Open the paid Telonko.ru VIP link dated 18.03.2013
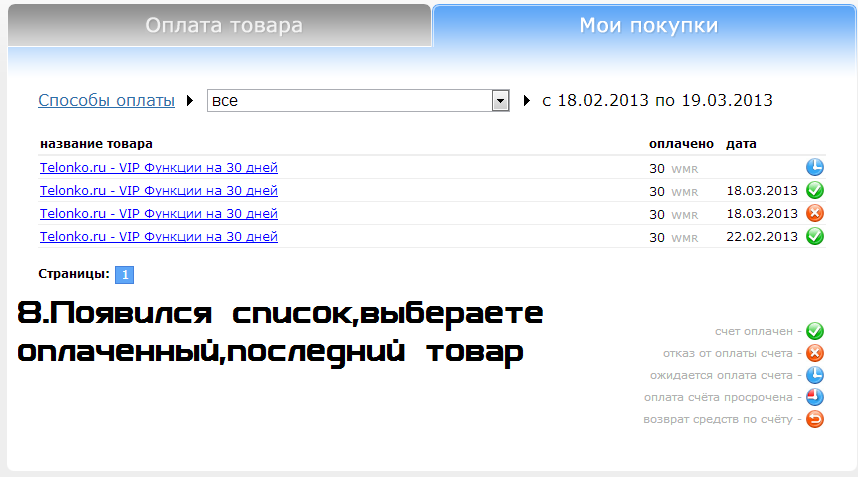This screenshot has width=858, height=477. [x=159, y=190]
